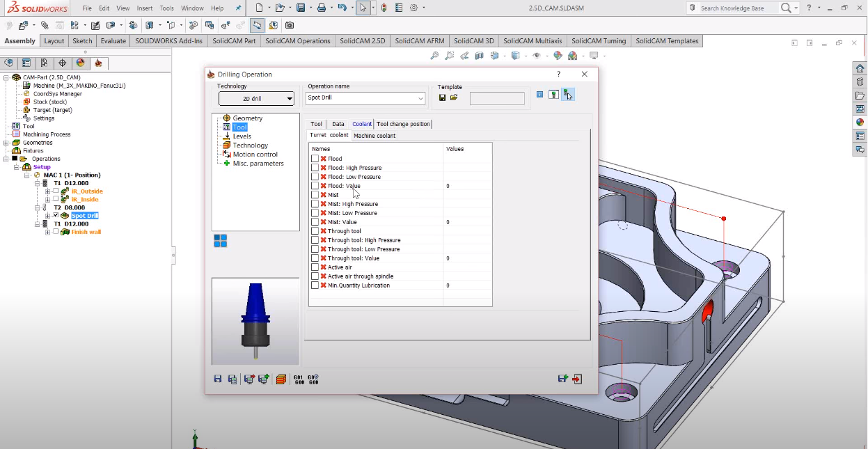868x449 pixels.
Task: Switch to the SolidCAM Operations ribbon tab
Action: click(x=298, y=41)
